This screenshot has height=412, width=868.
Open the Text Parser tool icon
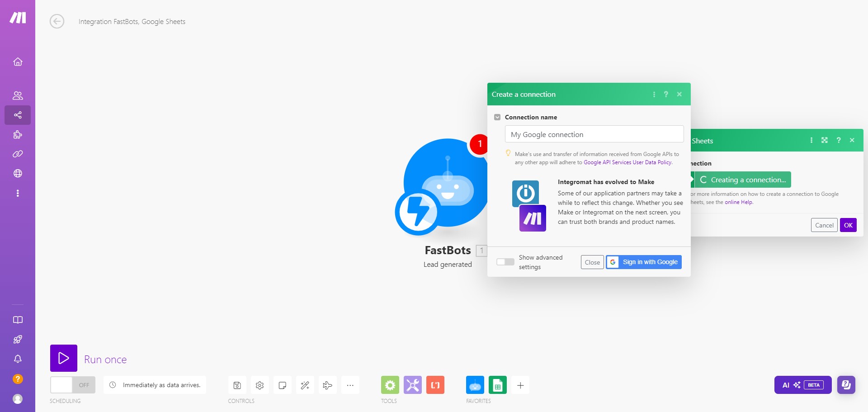coord(435,385)
